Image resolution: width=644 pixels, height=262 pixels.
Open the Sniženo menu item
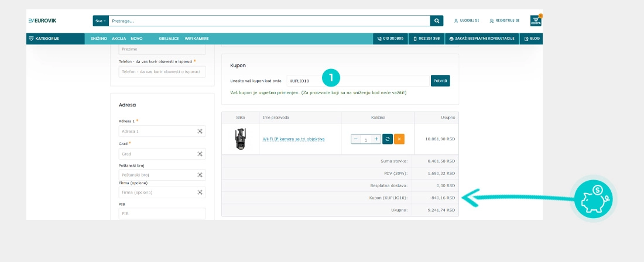tap(99, 39)
